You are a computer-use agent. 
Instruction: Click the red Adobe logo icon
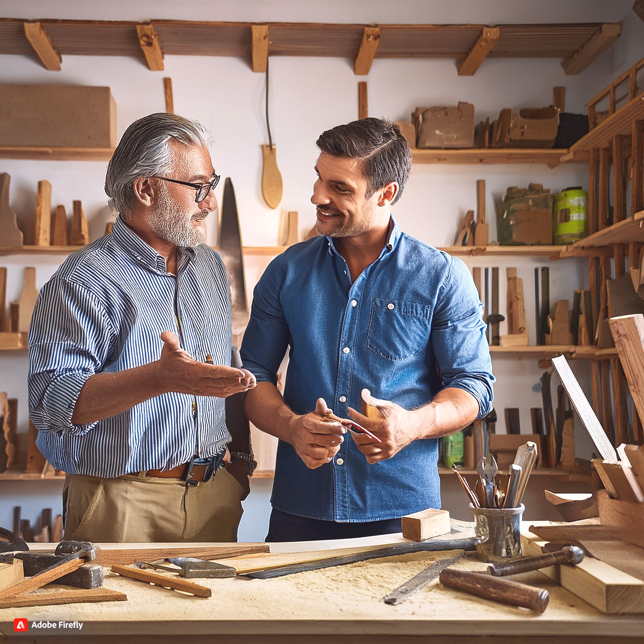[x=21, y=625]
